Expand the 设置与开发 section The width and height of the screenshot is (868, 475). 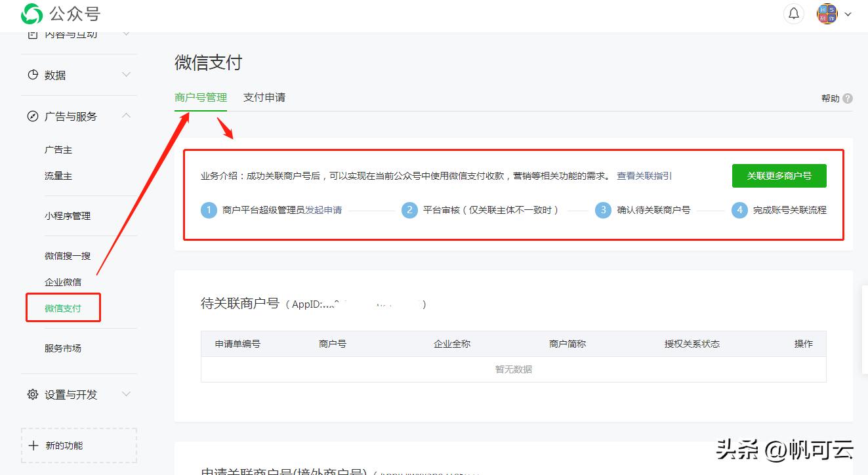click(126, 394)
